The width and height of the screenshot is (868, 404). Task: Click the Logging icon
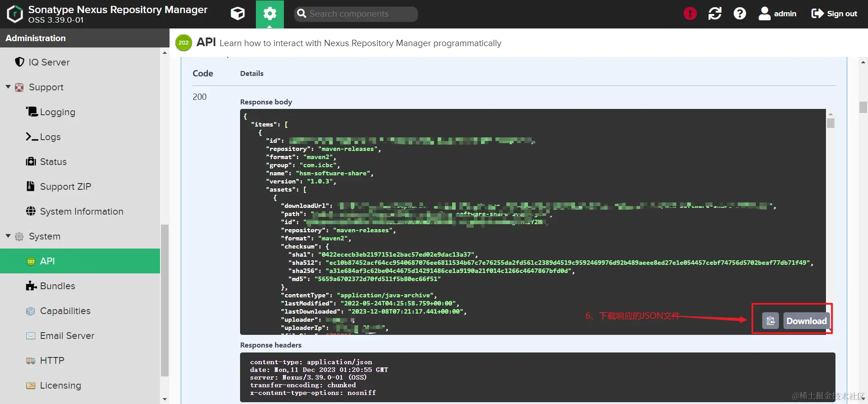[x=31, y=111]
